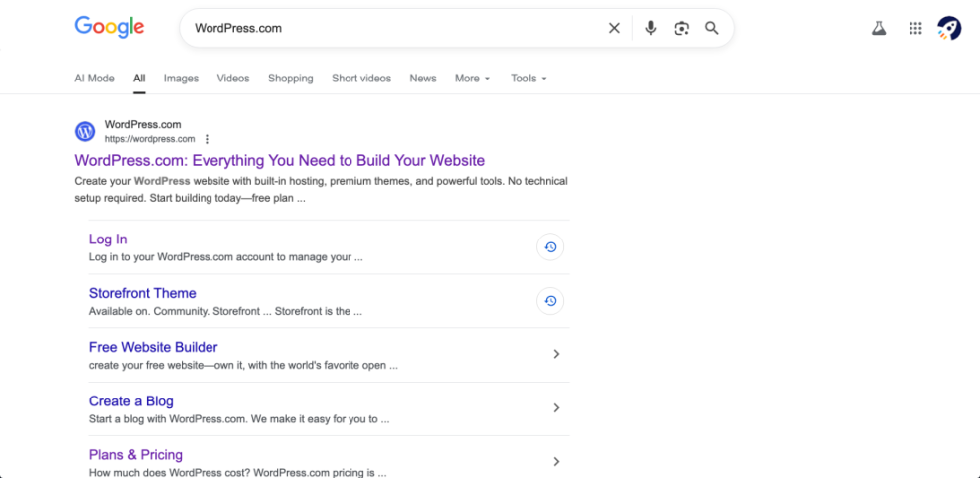Click the magnifying glass search icon

tap(711, 28)
